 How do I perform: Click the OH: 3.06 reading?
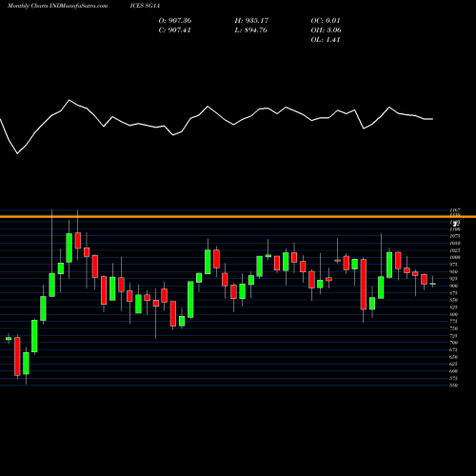(326, 30)
